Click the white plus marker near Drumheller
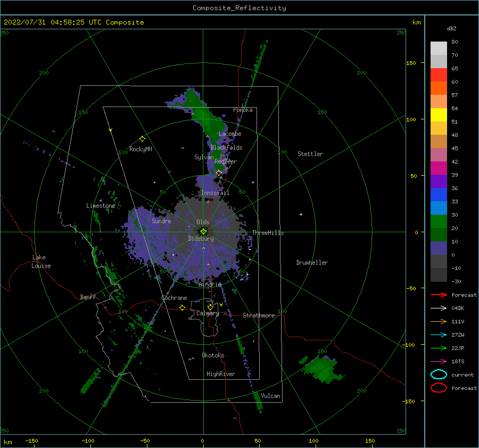 tap(301, 214)
